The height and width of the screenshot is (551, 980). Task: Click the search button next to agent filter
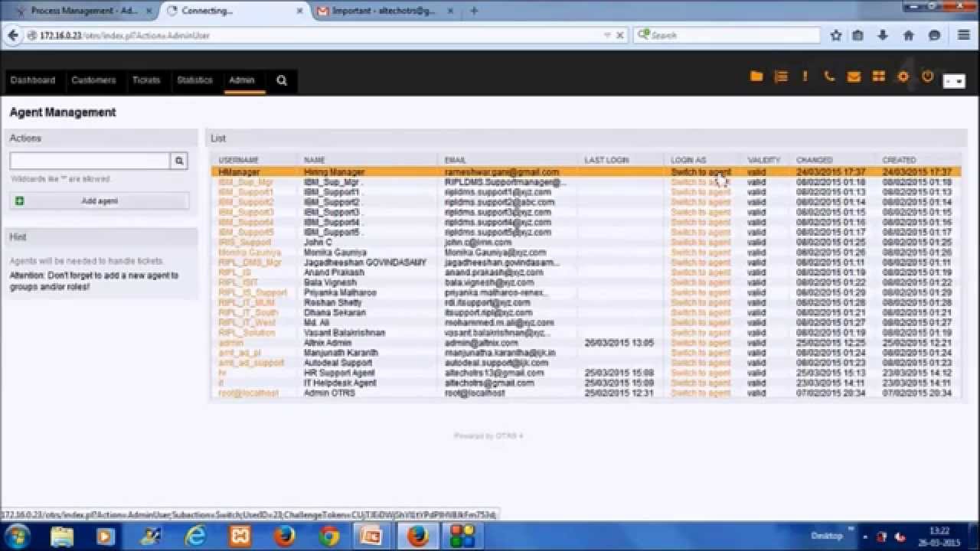pyautogui.click(x=179, y=161)
